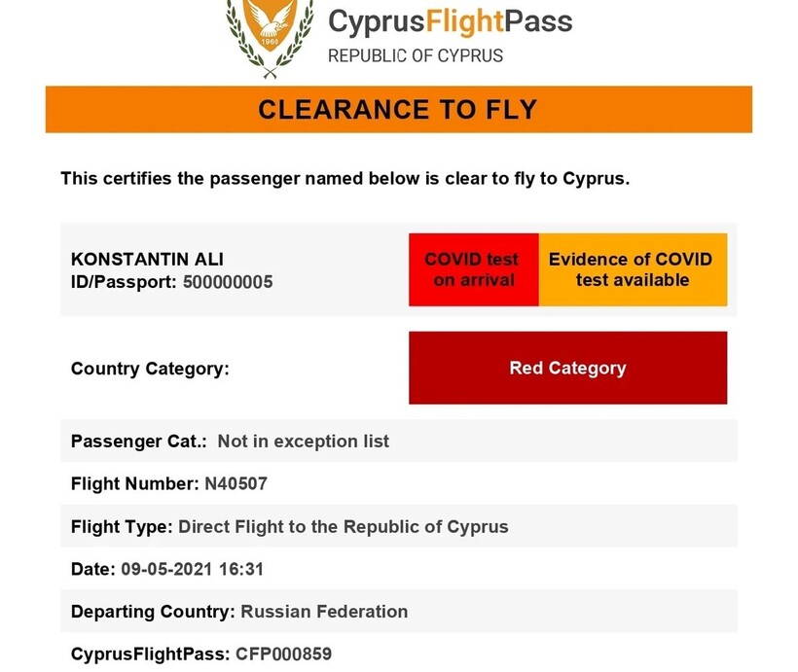Select the REPUBLIC OF CYPRUS subtitle
The height and width of the screenshot is (672, 798).
pyautogui.click(x=416, y=55)
